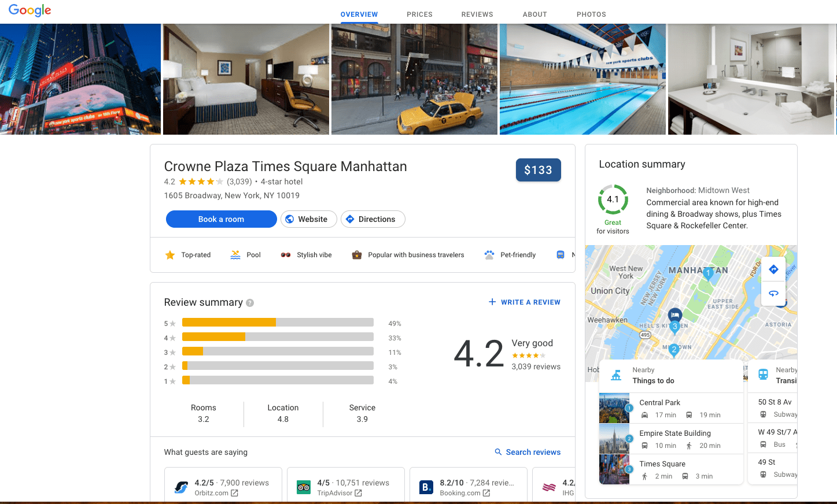Click map marker 1 at Central Park
The image size is (837, 504).
(708, 274)
